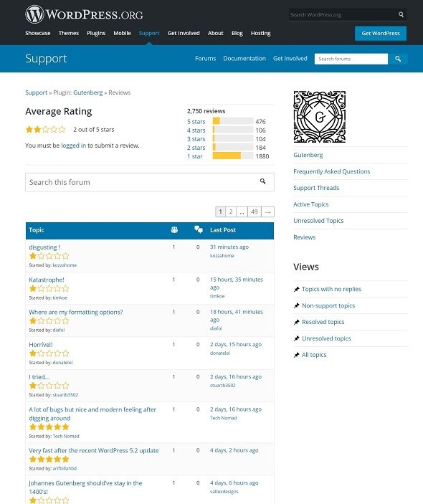Open Forums in the Support subnavigation
423x504 pixels.
point(205,59)
